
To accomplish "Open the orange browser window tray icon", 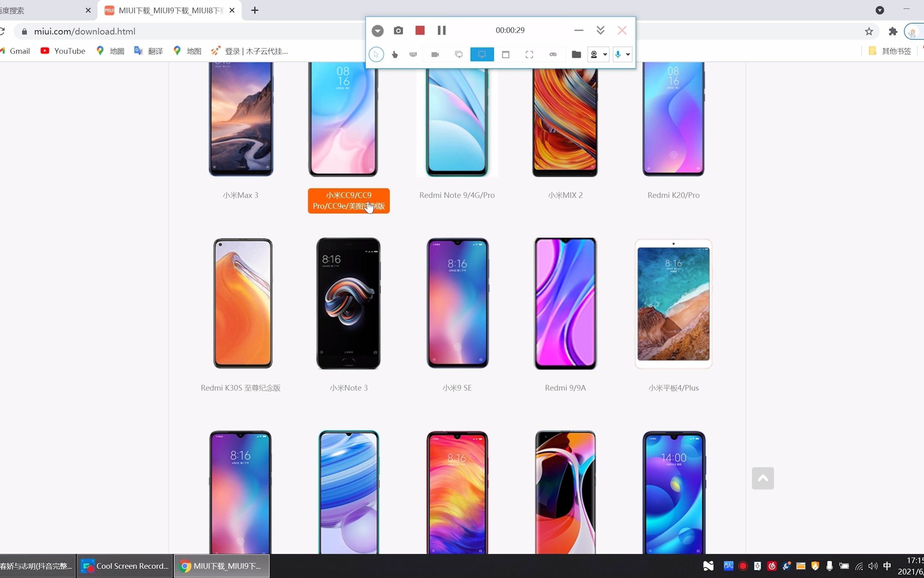I will [x=801, y=566].
